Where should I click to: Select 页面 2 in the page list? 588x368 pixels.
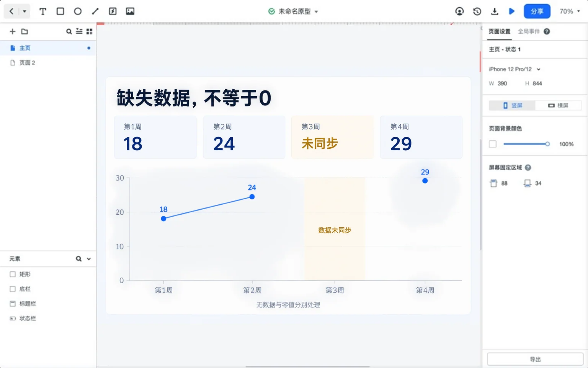[48, 63]
